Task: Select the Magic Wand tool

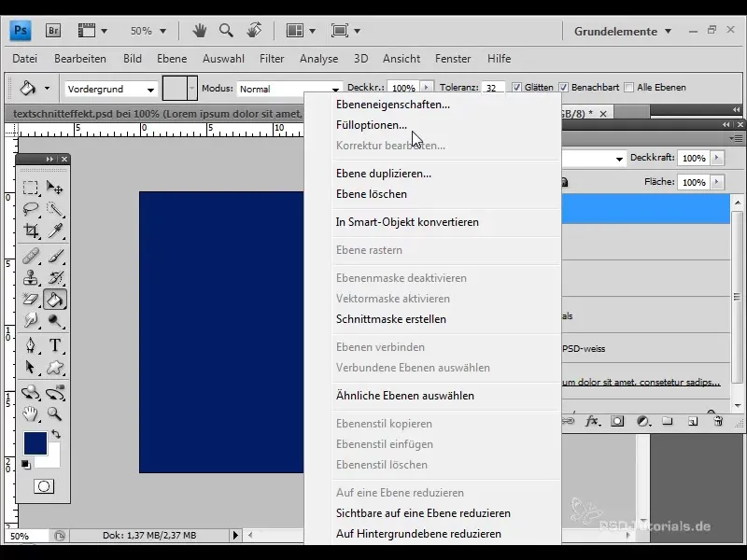Action: (x=55, y=209)
